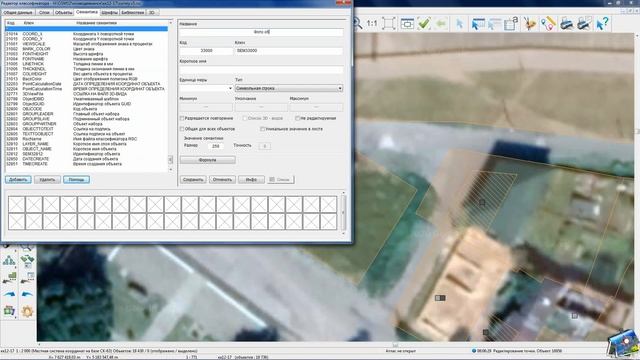The width and height of the screenshot is (640, 360).
Task: Click the semantics list vertical scrollbar
Action: (171, 96)
